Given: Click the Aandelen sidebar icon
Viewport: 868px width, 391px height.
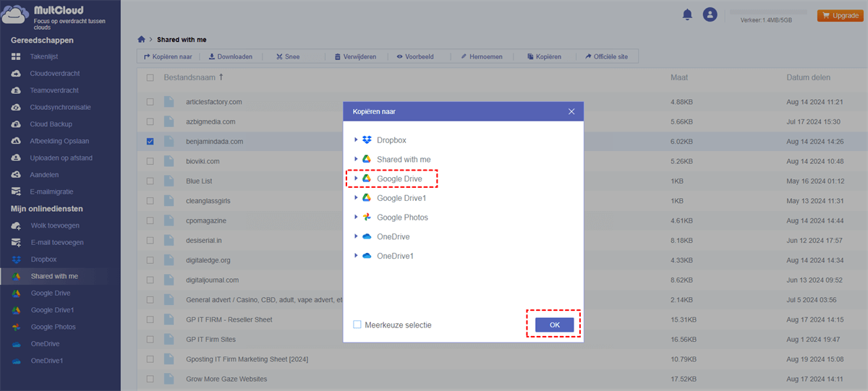Looking at the screenshot, I should pos(16,175).
